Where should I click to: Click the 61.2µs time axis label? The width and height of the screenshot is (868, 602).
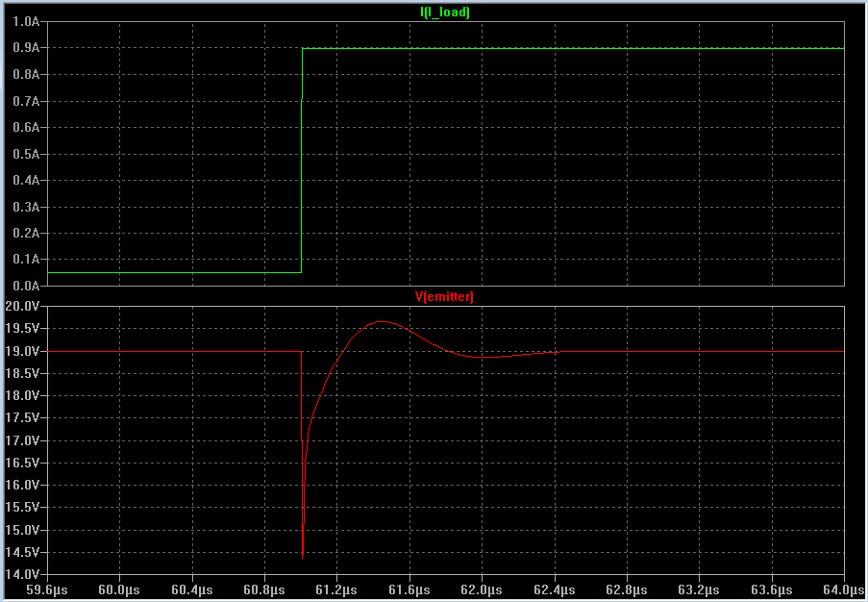click(336, 589)
